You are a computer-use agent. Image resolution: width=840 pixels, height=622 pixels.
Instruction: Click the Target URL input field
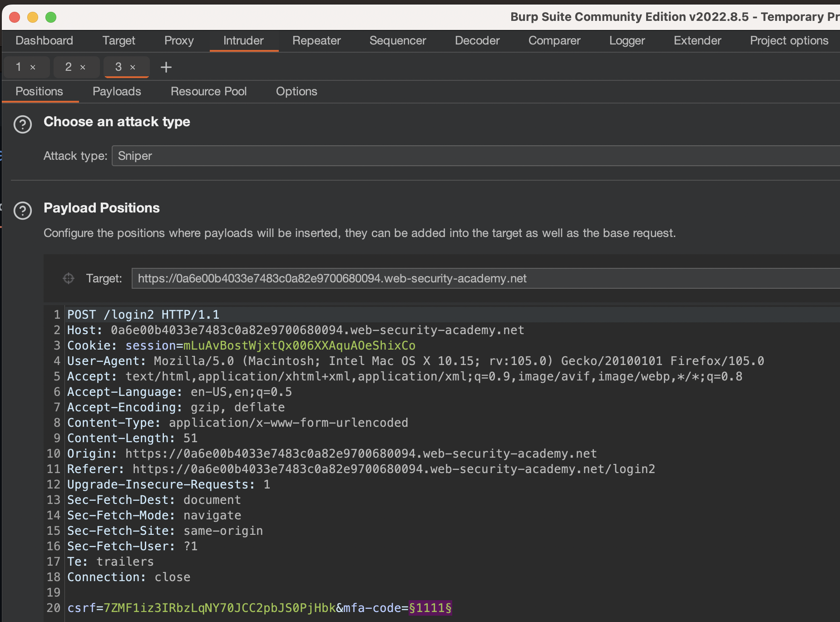[x=485, y=278]
